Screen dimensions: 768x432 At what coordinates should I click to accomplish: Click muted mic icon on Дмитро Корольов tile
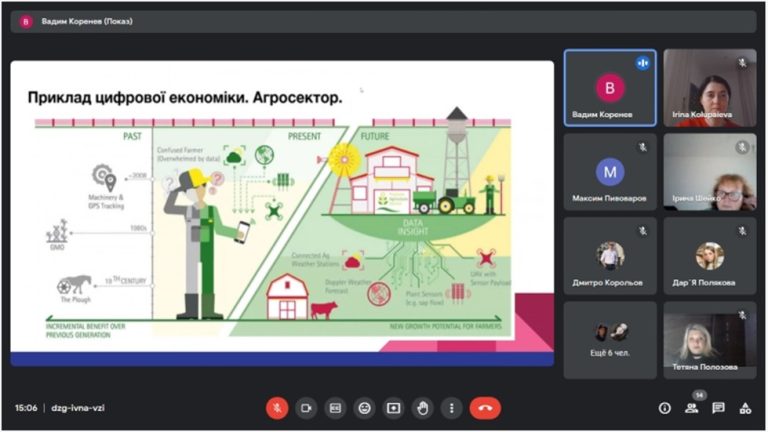click(x=643, y=231)
